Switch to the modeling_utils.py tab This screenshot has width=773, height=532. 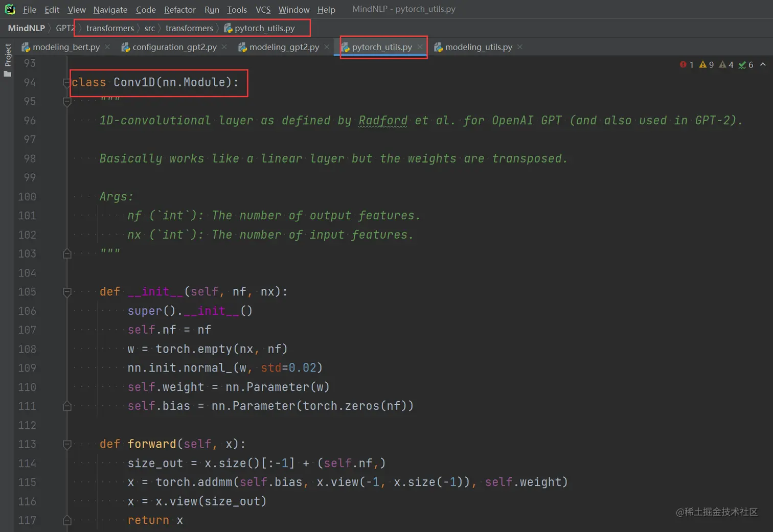(x=479, y=47)
